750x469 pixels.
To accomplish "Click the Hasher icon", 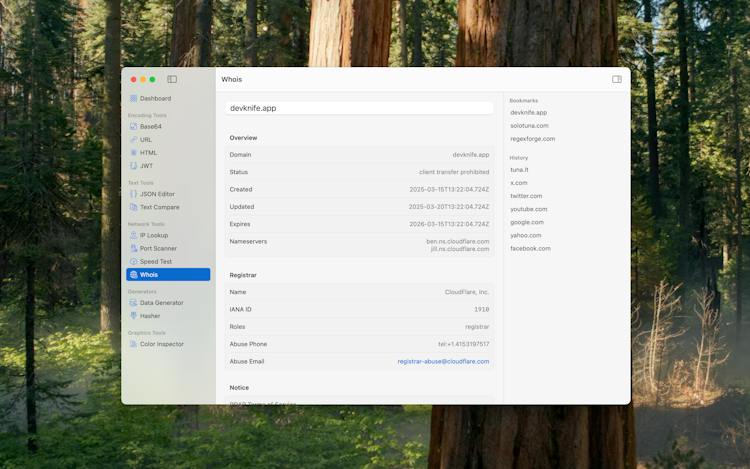I will tap(133, 316).
